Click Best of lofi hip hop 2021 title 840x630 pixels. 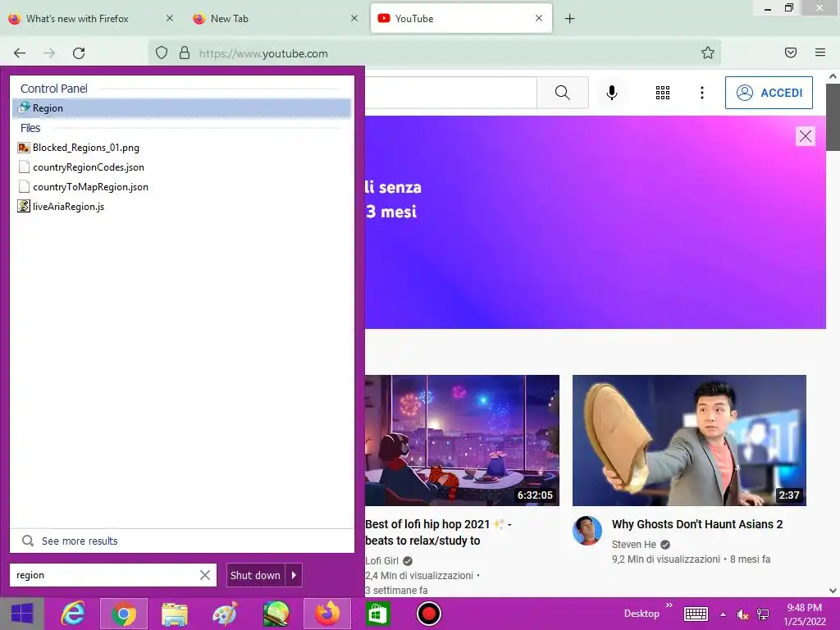(x=438, y=532)
